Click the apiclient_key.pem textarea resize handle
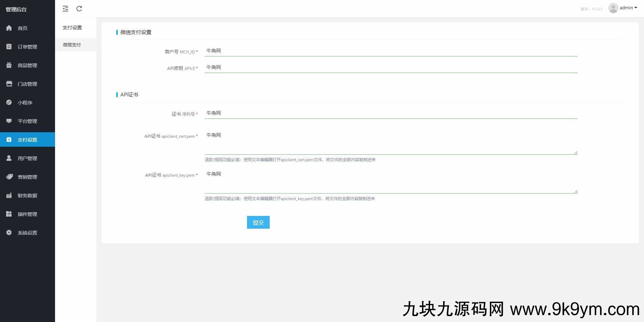 576,191
